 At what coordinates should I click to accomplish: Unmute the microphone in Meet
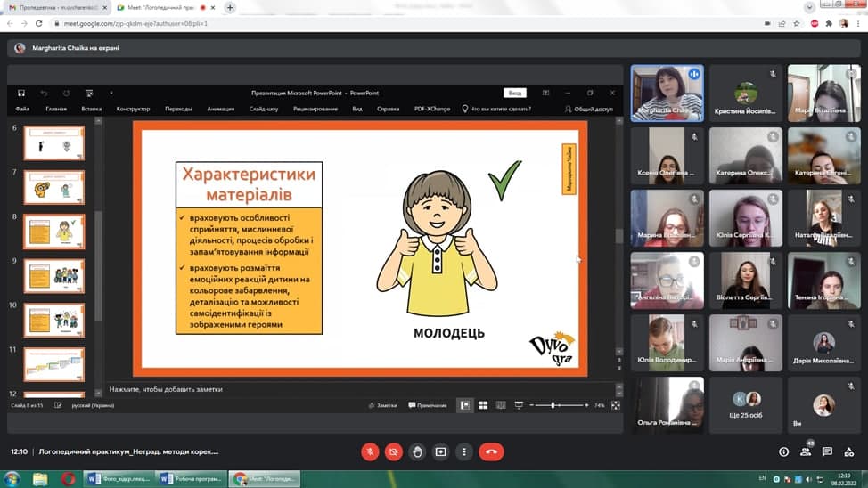370,451
